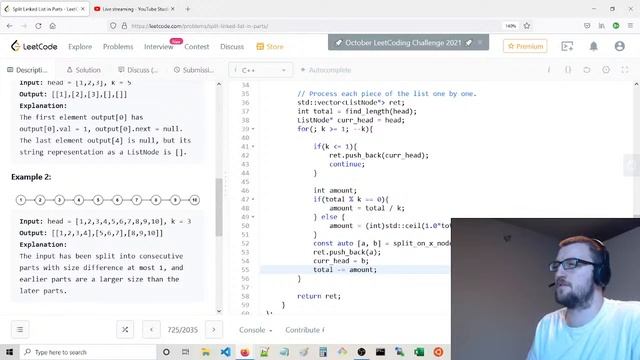Screen dimensions: 640x360
Task: Click the taskbar search box
Action: point(88,352)
